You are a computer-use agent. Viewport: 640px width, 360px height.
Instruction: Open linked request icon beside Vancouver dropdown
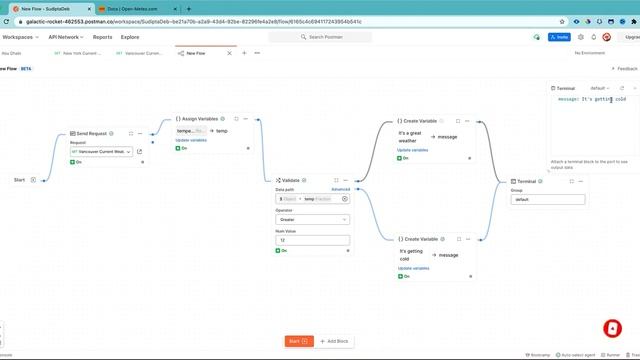tap(140, 151)
